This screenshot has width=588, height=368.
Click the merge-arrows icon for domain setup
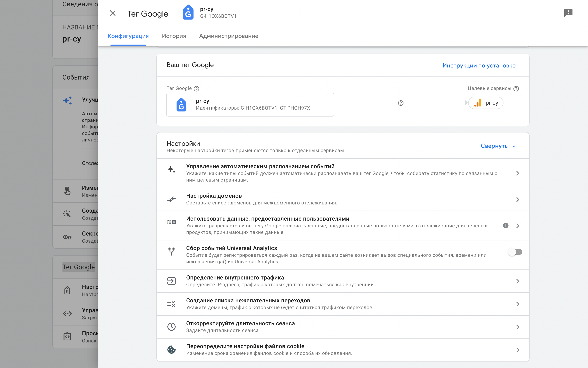coord(171,199)
